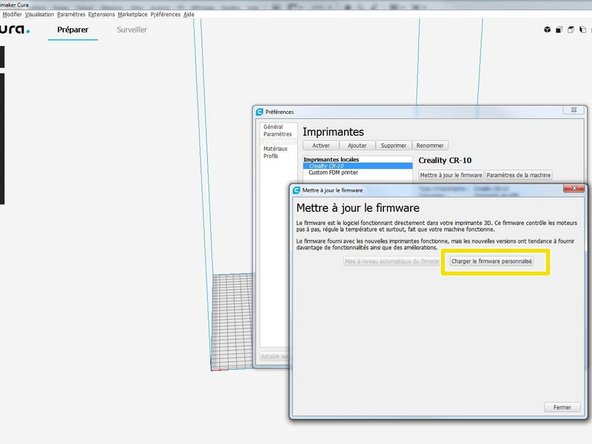
Task: Close the Mettre à jour le firmware dialog
Action: [574, 188]
